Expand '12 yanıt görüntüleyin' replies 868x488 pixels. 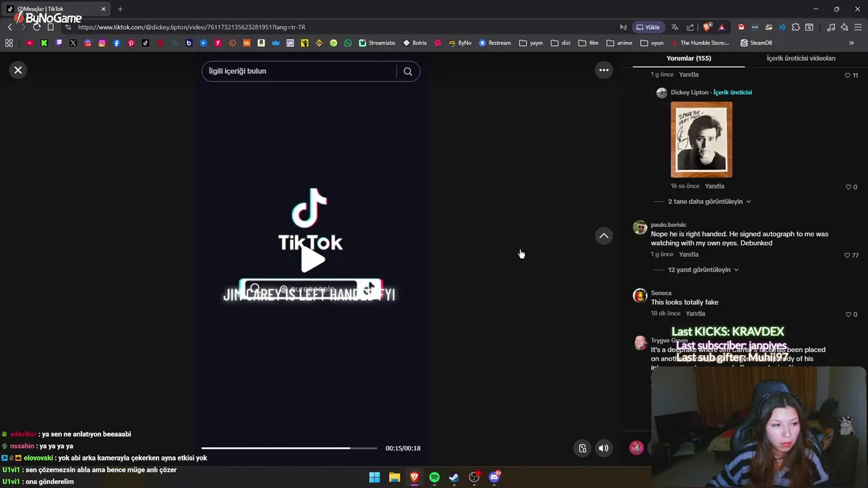[x=703, y=270]
